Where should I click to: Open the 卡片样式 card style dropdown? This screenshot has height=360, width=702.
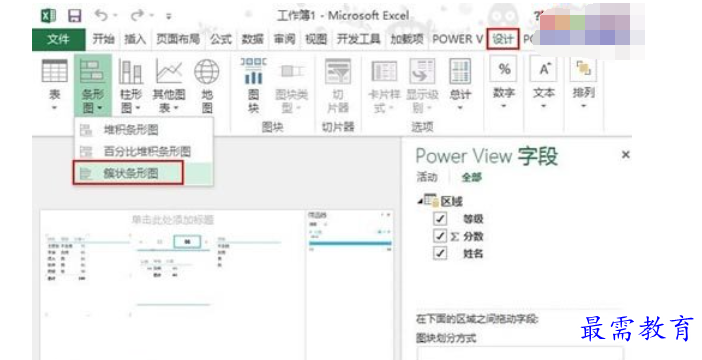tap(384, 85)
